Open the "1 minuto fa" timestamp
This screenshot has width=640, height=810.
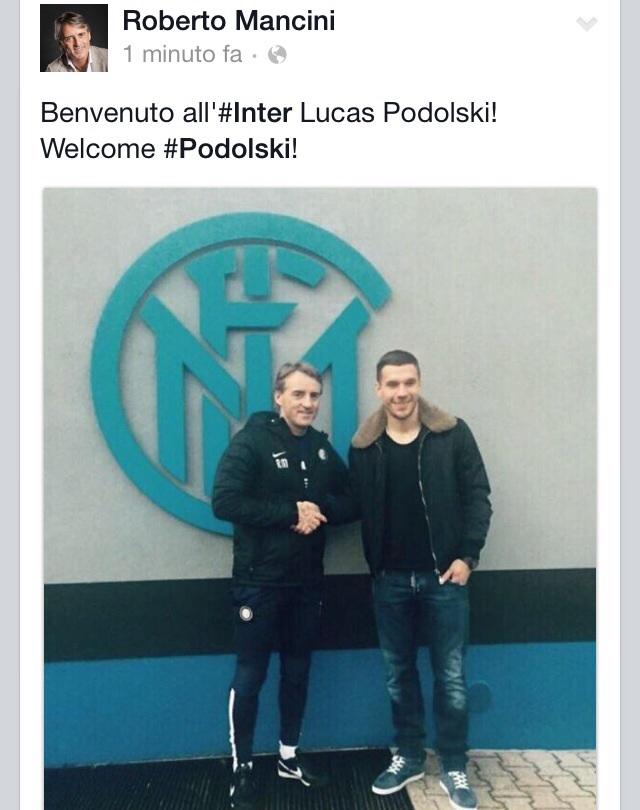pyautogui.click(x=182, y=54)
